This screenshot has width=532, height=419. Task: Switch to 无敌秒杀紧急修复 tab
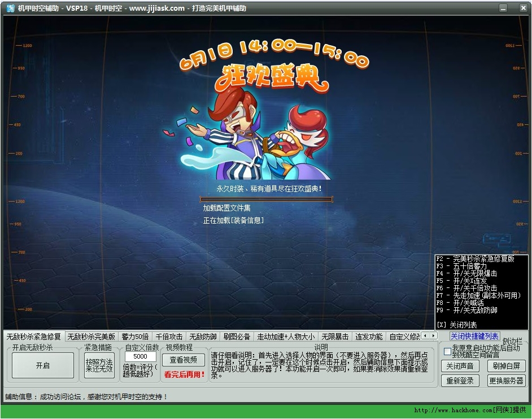point(33,337)
